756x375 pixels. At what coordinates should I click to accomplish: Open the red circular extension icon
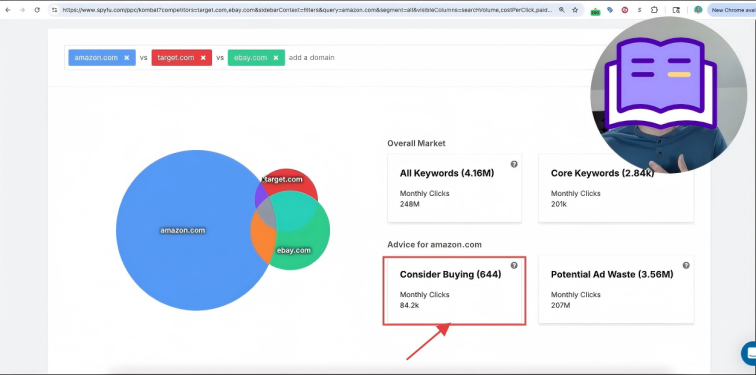(625, 10)
